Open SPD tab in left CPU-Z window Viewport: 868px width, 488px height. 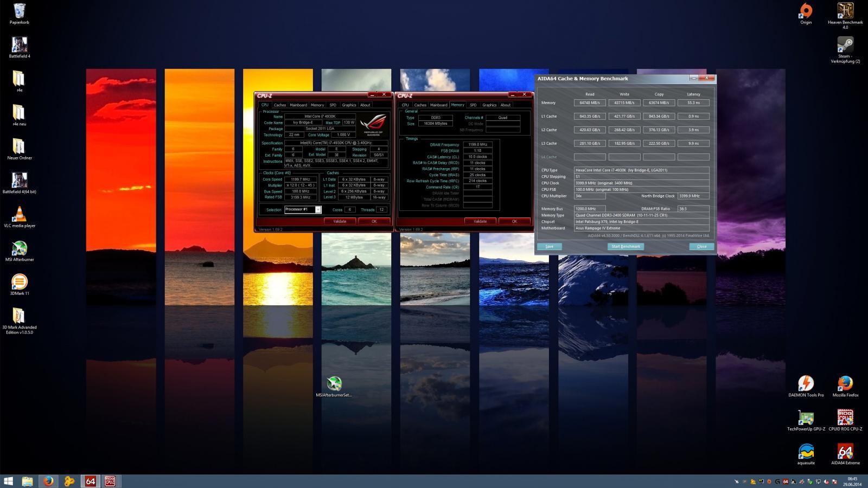tap(333, 105)
